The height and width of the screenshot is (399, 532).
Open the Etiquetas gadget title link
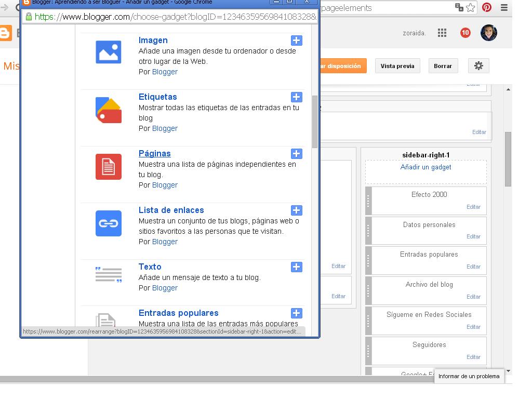point(158,97)
